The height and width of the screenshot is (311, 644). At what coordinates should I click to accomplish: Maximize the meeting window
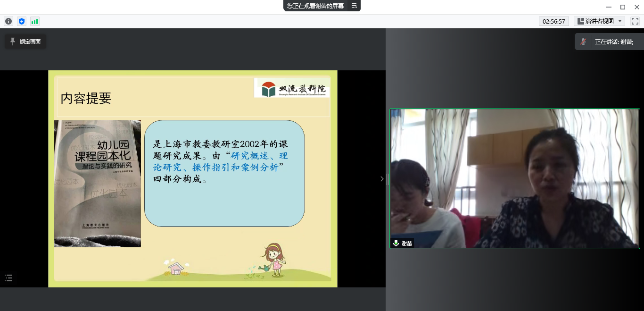pos(622,7)
